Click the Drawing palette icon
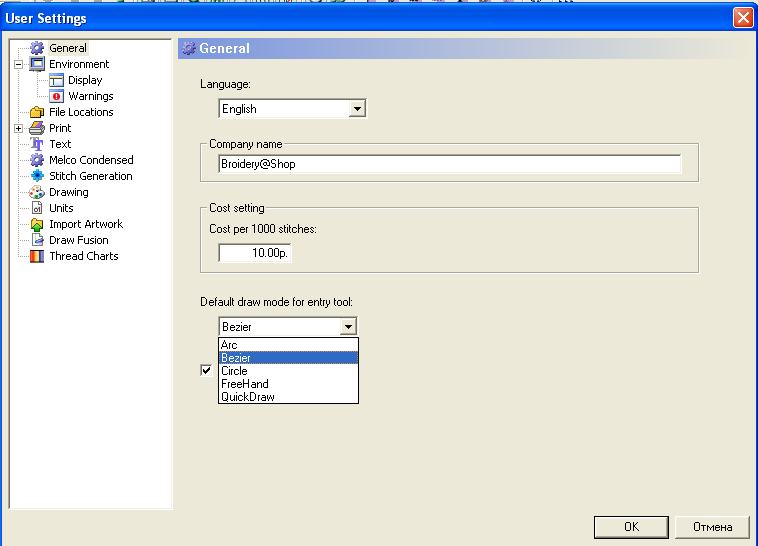The height and width of the screenshot is (546, 758). 37,192
